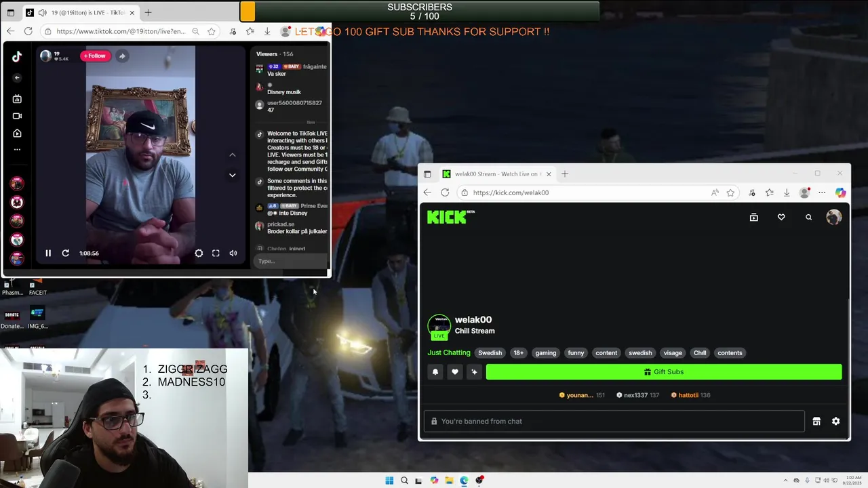Add Kick page to favorites
The width and height of the screenshot is (868, 488).
coord(730,192)
